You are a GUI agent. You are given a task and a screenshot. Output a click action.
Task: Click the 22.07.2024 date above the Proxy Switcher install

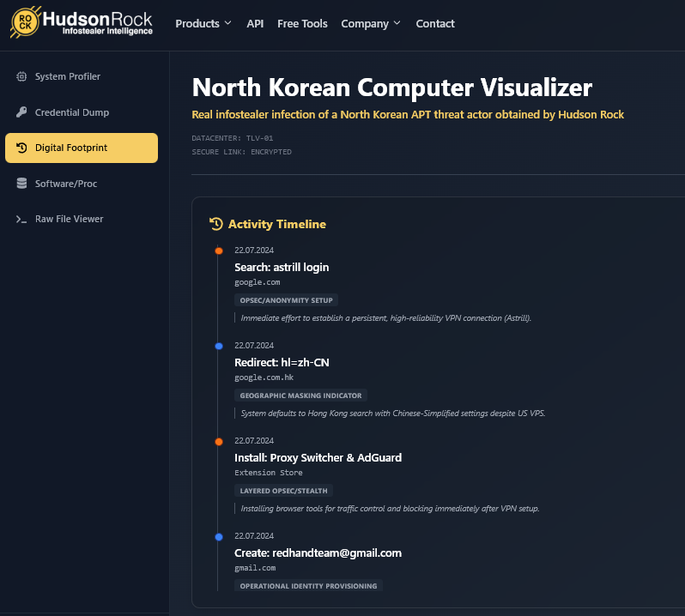click(254, 440)
